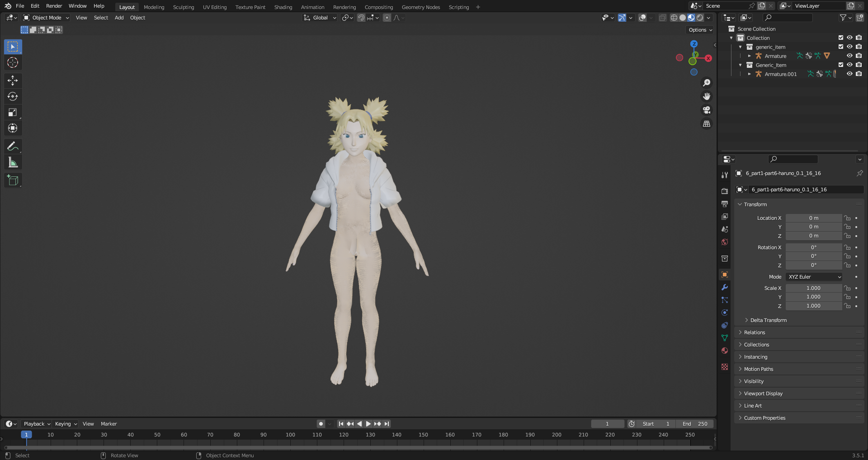Toggle lock on Location X
This screenshot has width=868, height=460.
pos(848,218)
